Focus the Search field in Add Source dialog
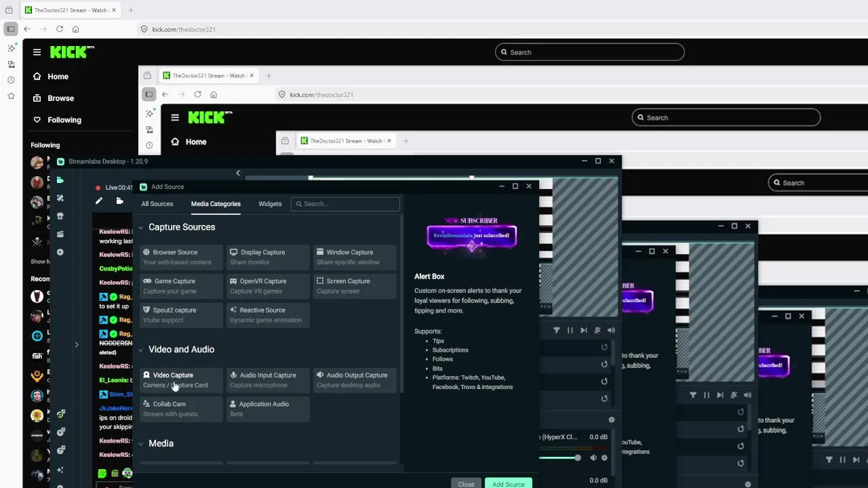 click(345, 204)
